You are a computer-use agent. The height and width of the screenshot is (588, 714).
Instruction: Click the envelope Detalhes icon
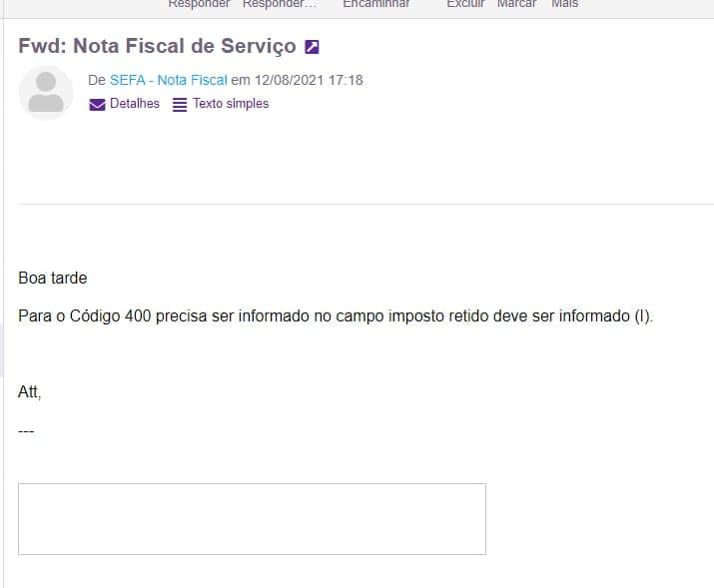[x=97, y=104]
